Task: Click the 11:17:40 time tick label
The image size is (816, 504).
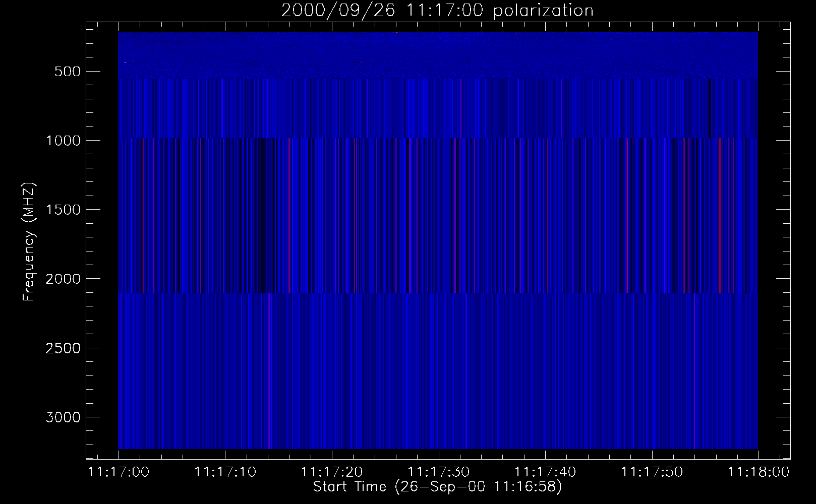Action: 545,472
